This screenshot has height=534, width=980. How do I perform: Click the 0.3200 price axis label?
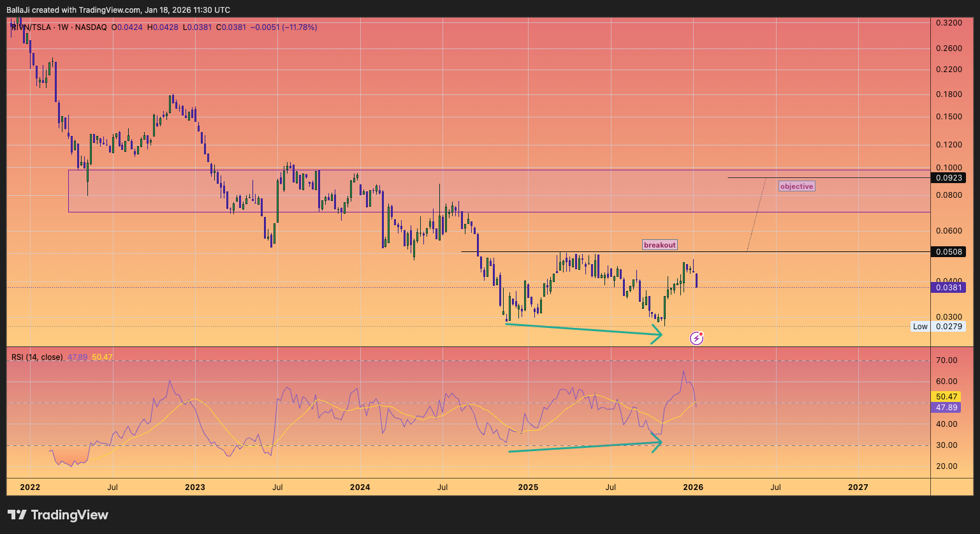coord(948,23)
